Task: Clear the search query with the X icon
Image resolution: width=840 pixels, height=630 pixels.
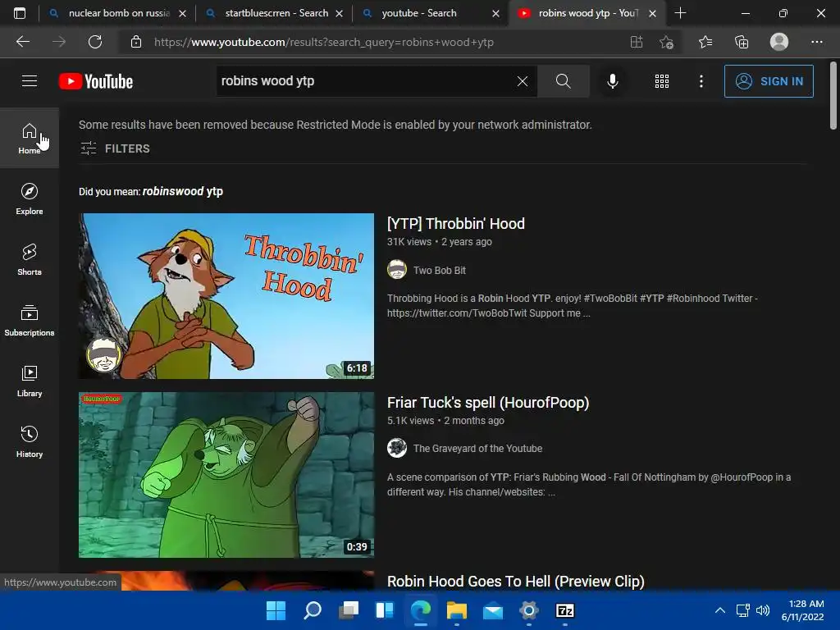Action: pos(523,81)
